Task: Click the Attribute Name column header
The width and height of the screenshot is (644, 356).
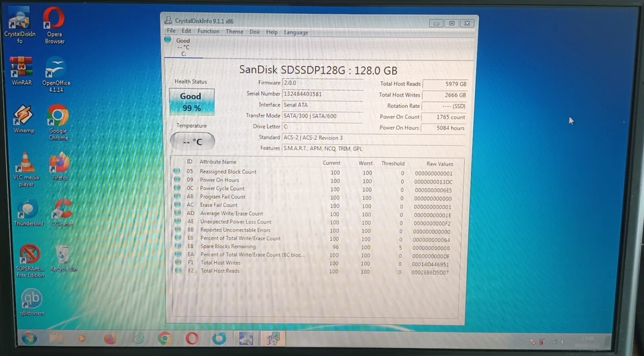Action: pyautogui.click(x=217, y=162)
